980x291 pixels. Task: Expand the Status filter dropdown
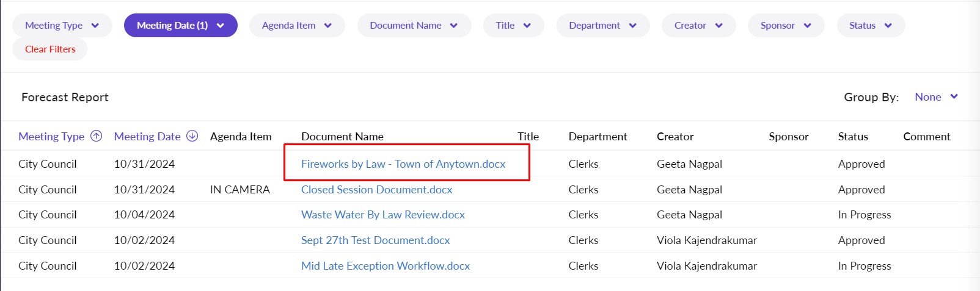click(870, 26)
